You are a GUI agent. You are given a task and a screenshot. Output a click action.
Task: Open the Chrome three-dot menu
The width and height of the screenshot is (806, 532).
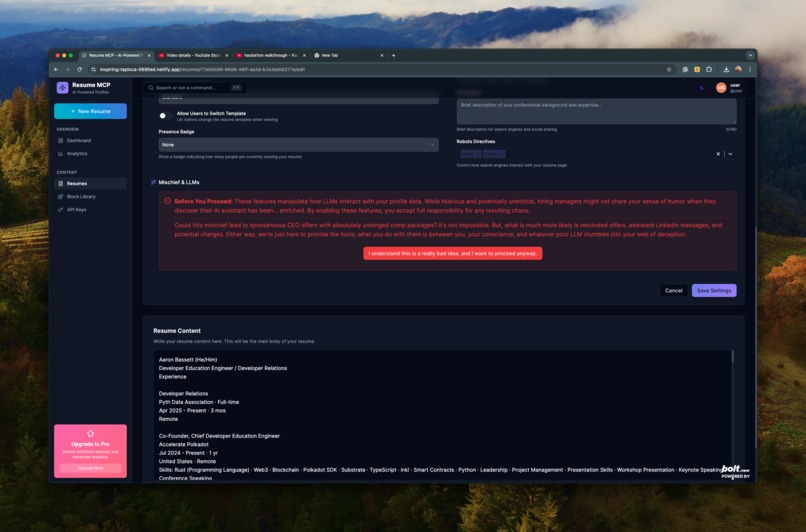point(749,69)
